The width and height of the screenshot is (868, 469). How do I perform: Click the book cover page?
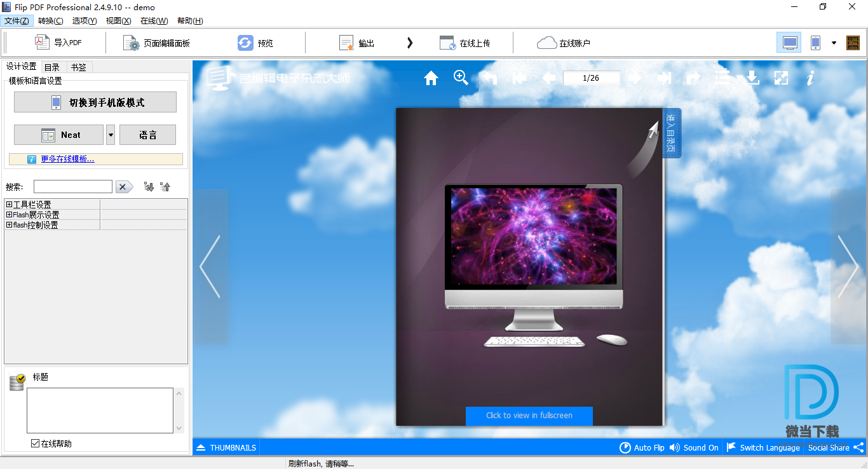click(x=529, y=267)
